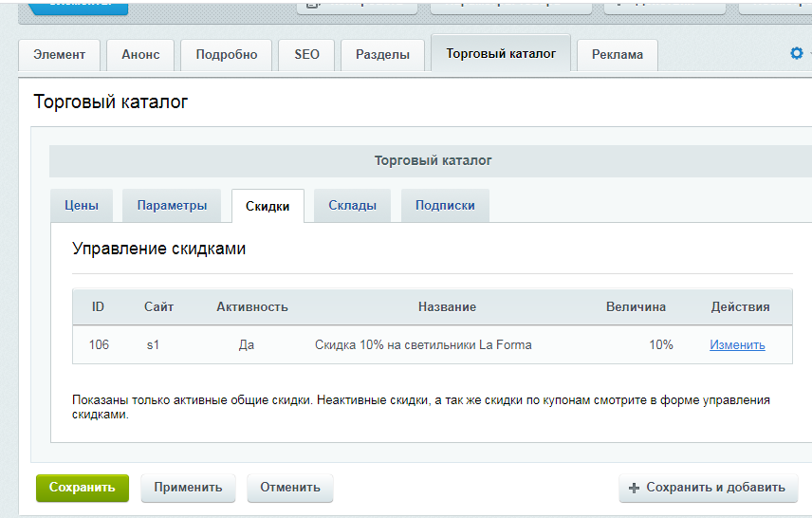
Task: Click the Сохранить и добавить button
Action: pos(708,488)
